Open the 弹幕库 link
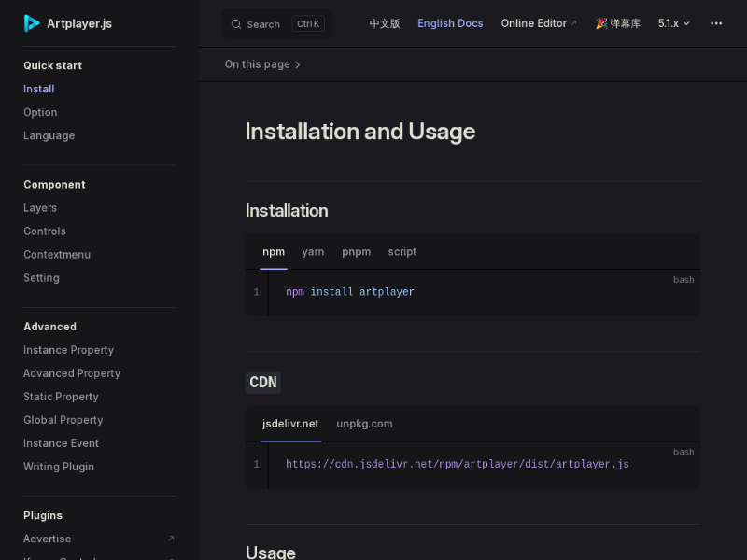Screen dimensions: 747x560 click(x=618, y=23)
